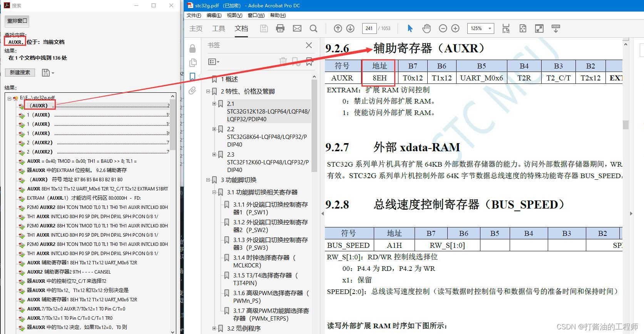
Task: Zoom in with the plus circle icon
Action: click(x=455, y=28)
